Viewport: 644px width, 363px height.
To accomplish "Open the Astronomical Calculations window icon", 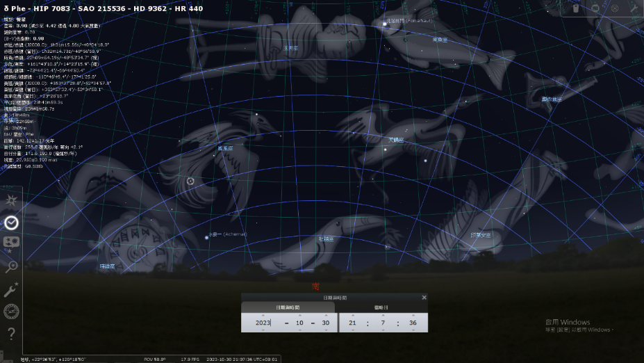I will coord(11,311).
